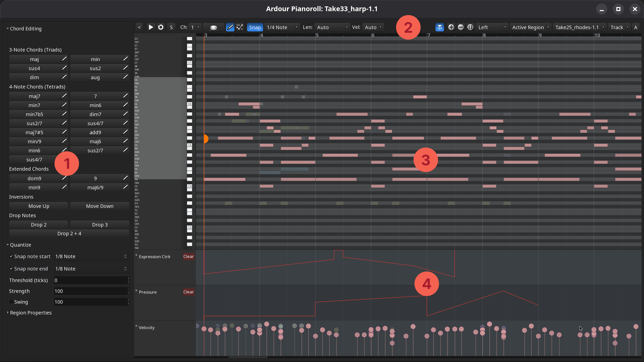Toggle follow playhead icon
The image size is (644, 362).
pos(439,27)
